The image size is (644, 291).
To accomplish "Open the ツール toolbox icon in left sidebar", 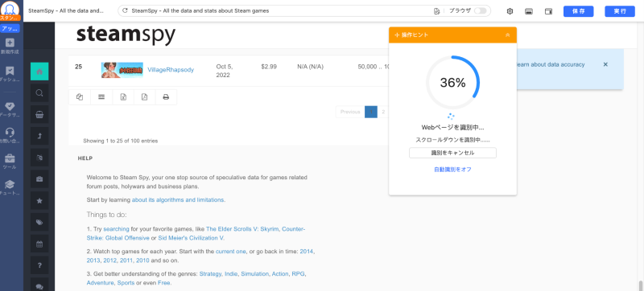I will click(x=10, y=158).
